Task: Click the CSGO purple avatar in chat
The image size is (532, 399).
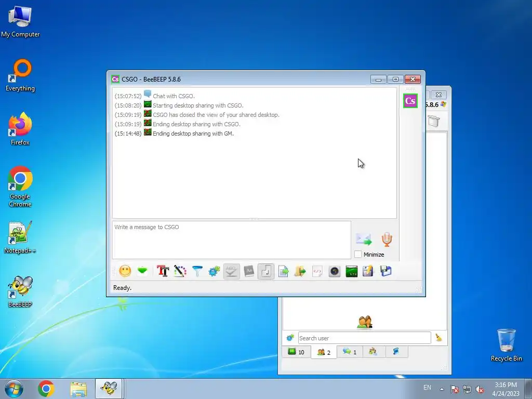Action: point(410,101)
